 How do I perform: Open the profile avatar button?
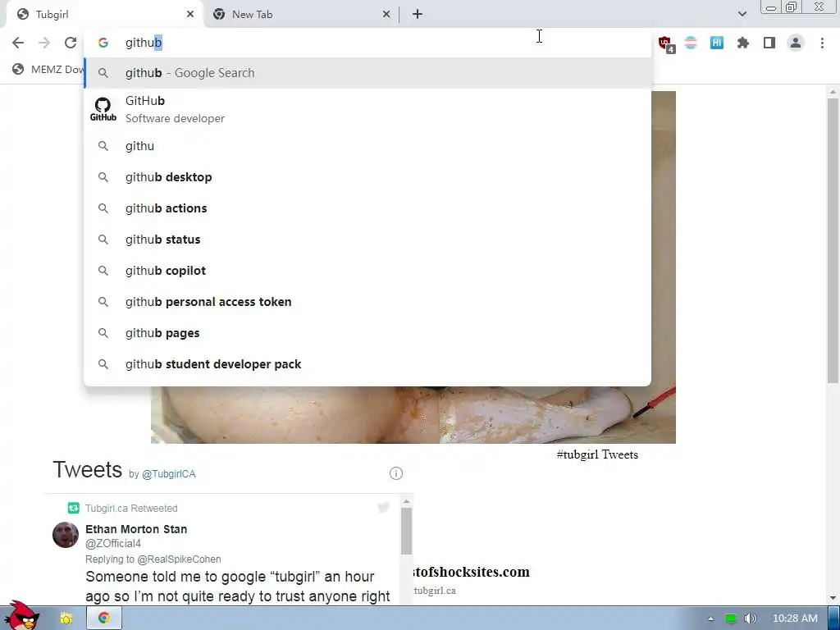[796, 43]
